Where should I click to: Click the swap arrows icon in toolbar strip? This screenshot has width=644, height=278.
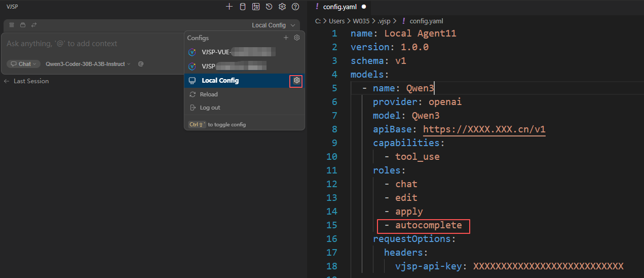(x=34, y=25)
